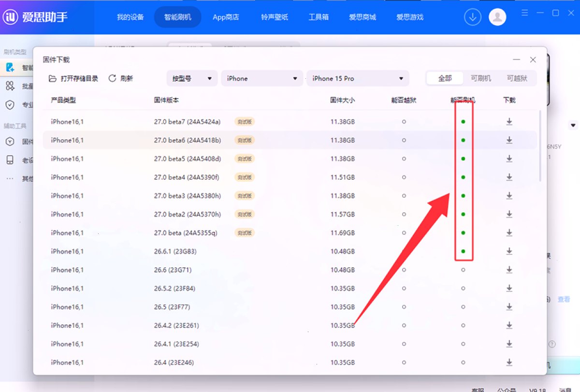The image size is (580, 392).
Task: Expand the dropdown arrow behind the dialog
Action: point(573,125)
